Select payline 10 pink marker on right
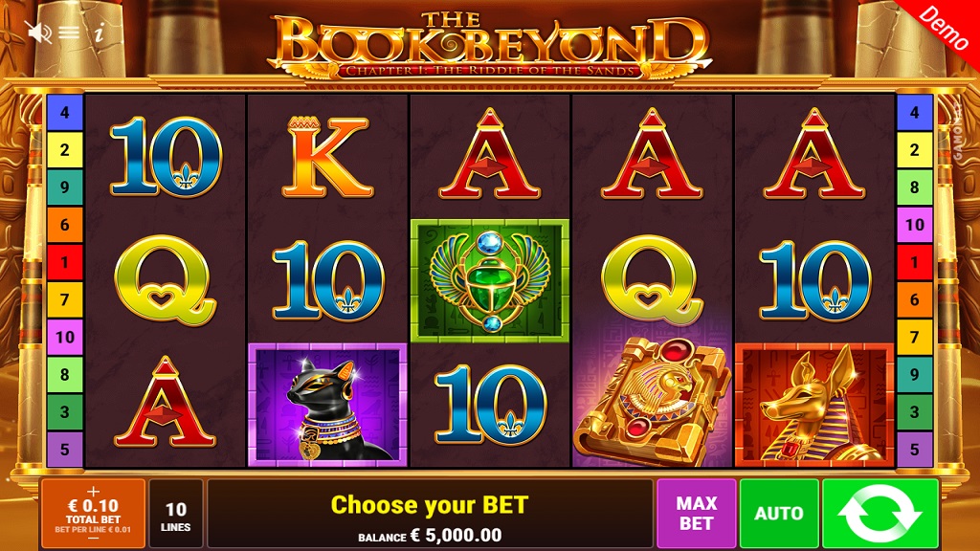The image size is (980, 551). (914, 224)
